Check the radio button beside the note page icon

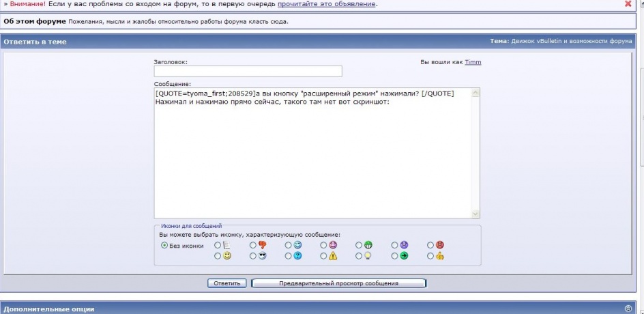[x=218, y=245]
